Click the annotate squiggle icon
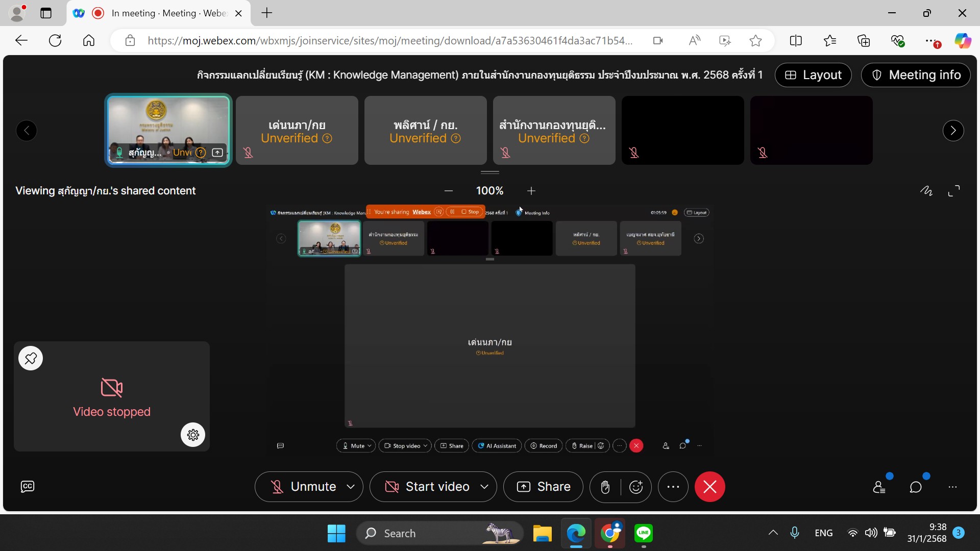 pos(926,191)
